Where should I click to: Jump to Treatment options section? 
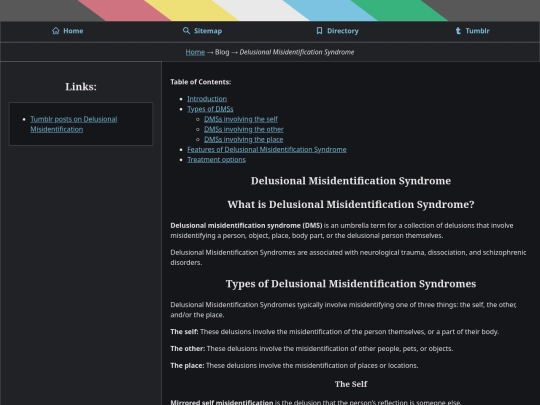[217, 159]
